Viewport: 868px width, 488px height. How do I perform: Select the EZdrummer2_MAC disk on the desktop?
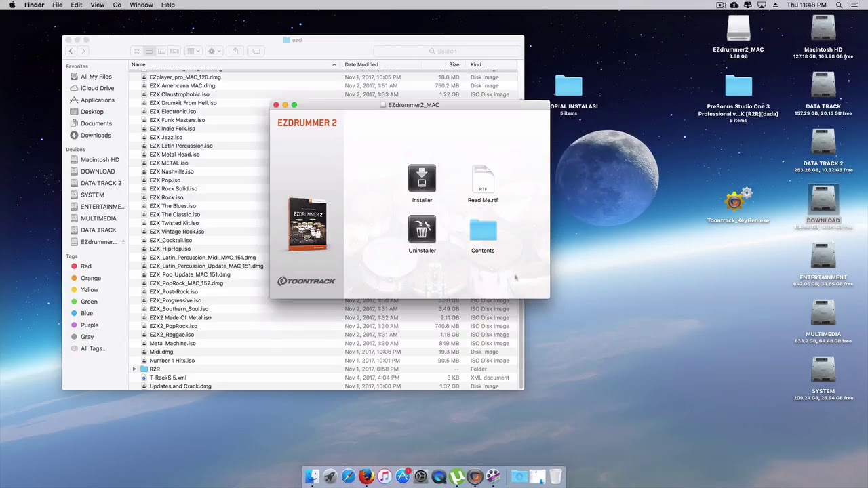pyautogui.click(x=738, y=36)
